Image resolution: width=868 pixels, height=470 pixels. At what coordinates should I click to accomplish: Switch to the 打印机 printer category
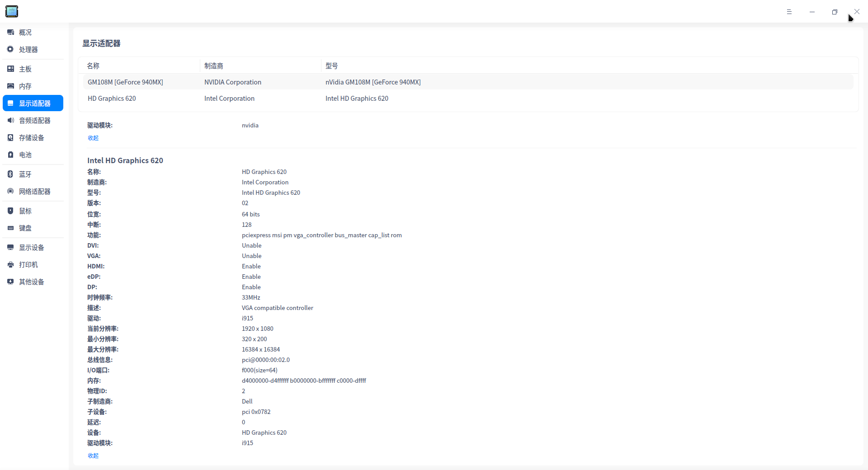pyautogui.click(x=33, y=265)
